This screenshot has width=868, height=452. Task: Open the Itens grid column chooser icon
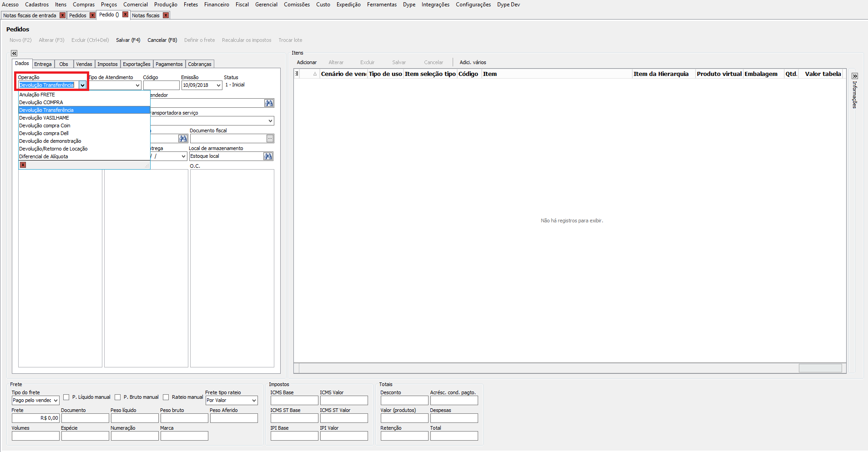(297, 74)
